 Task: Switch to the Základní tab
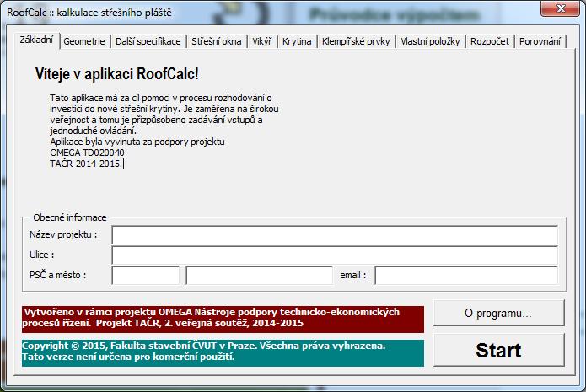click(x=36, y=40)
